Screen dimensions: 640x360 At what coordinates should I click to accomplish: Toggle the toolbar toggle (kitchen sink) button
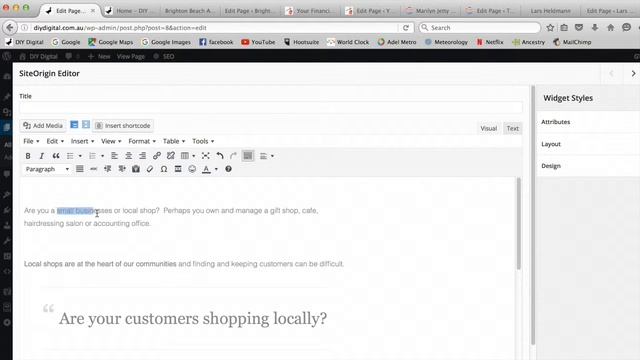click(x=248, y=156)
